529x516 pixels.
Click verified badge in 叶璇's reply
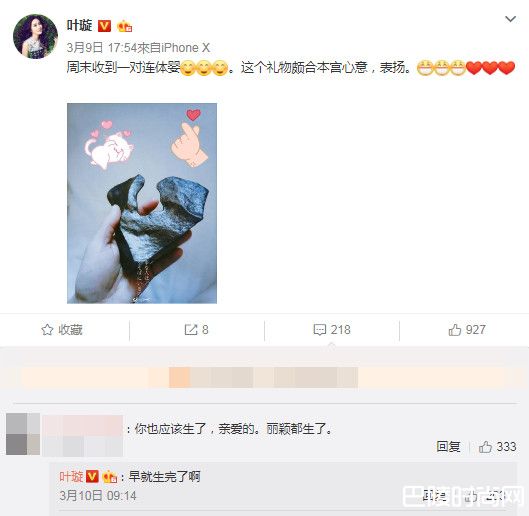(x=92, y=477)
